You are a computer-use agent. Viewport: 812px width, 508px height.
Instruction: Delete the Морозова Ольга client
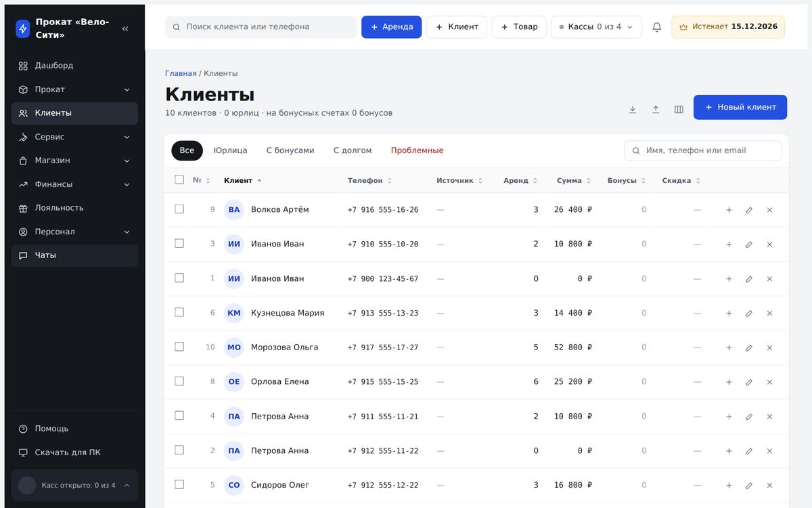tap(769, 347)
